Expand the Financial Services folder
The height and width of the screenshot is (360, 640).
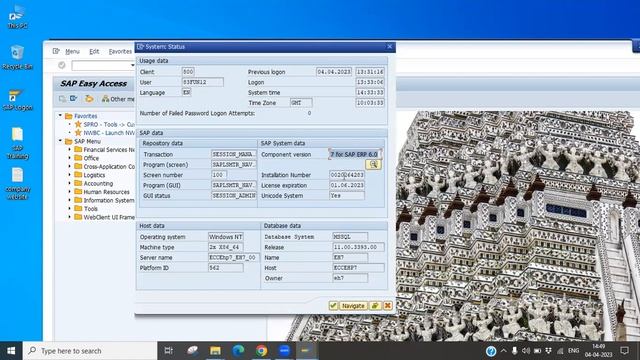[69, 149]
